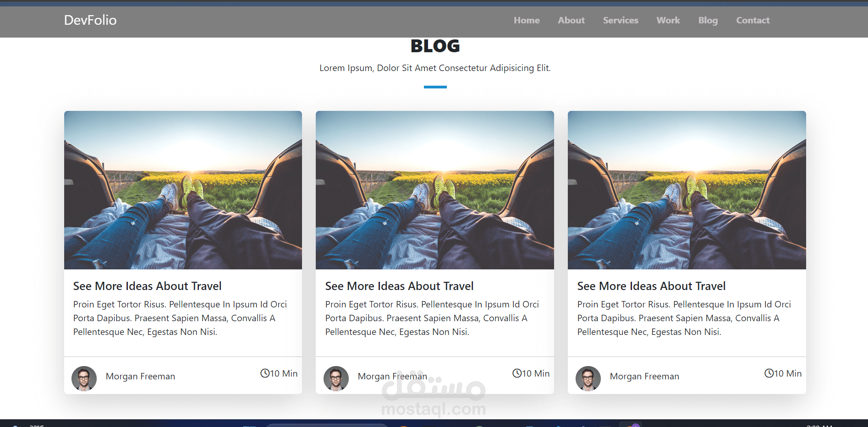
Task: Click the second card's travel photo
Action: pyautogui.click(x=435, y=190)
